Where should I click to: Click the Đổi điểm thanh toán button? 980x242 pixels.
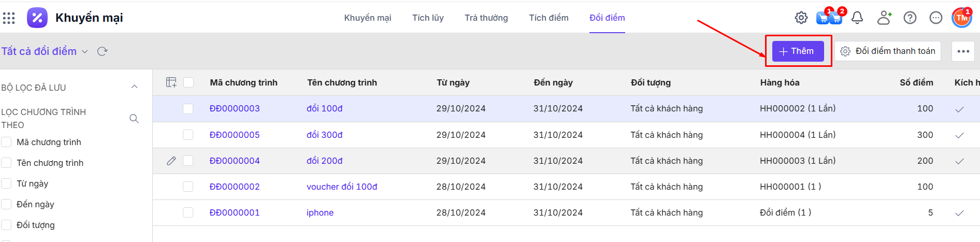click(888, 51)
